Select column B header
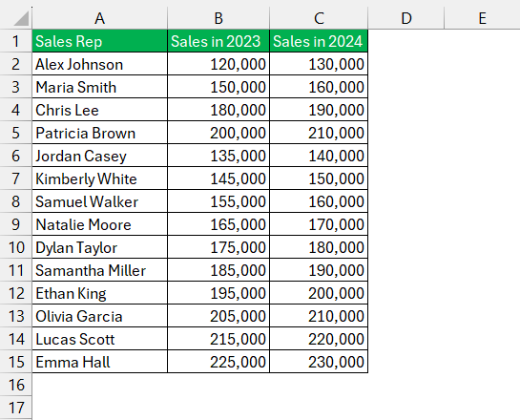520x420 pixels. pos(218,18)
